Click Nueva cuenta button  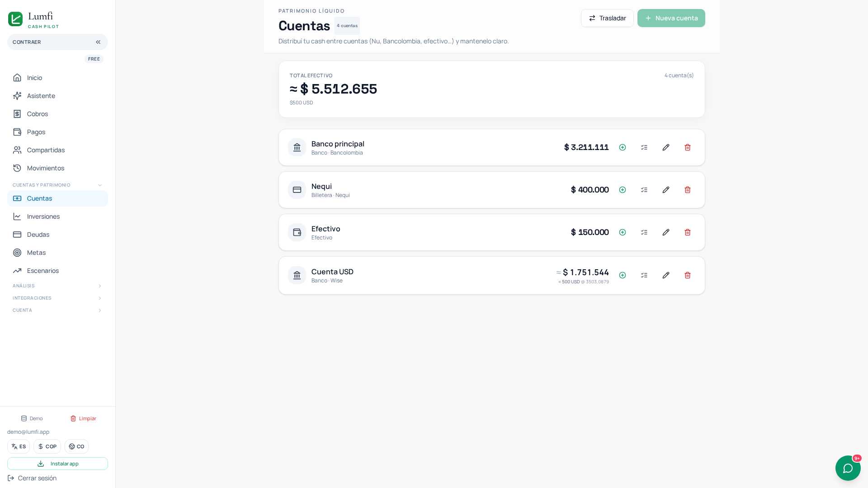[671, 18]
